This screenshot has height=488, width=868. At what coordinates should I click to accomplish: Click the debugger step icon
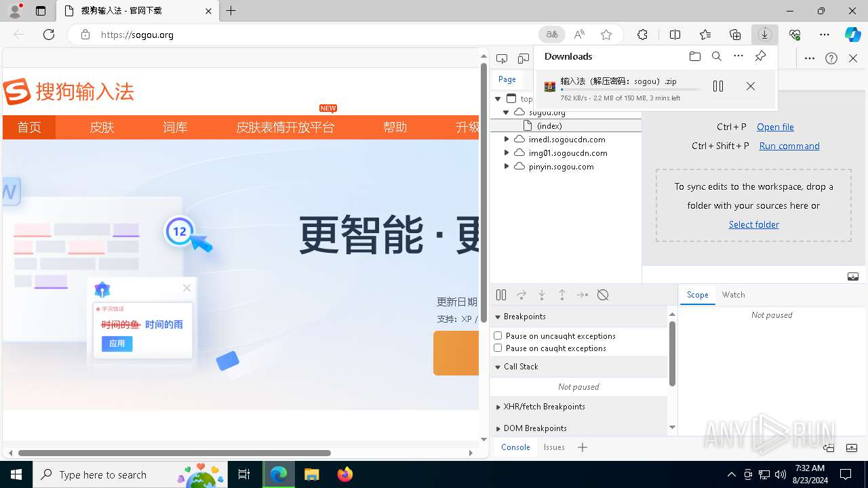click(x=583, y=295)
